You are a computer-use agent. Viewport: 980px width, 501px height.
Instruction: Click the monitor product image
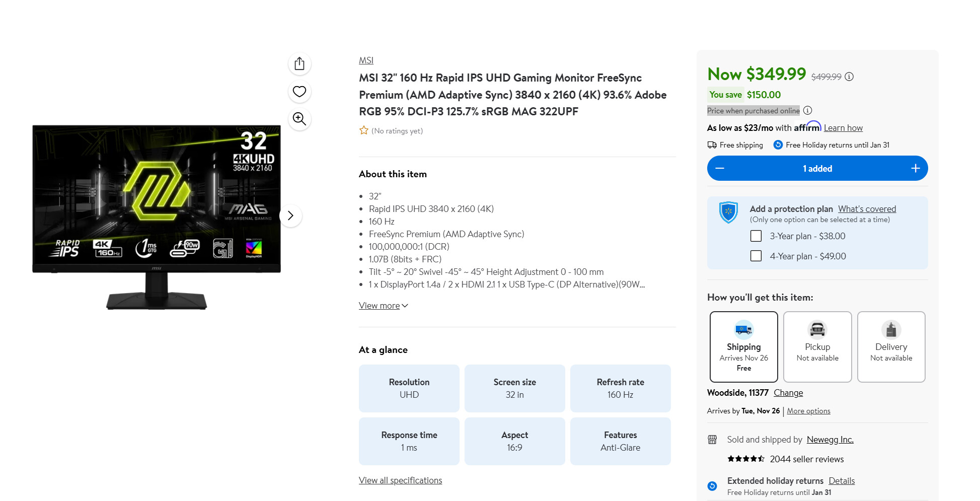point(157,217)
